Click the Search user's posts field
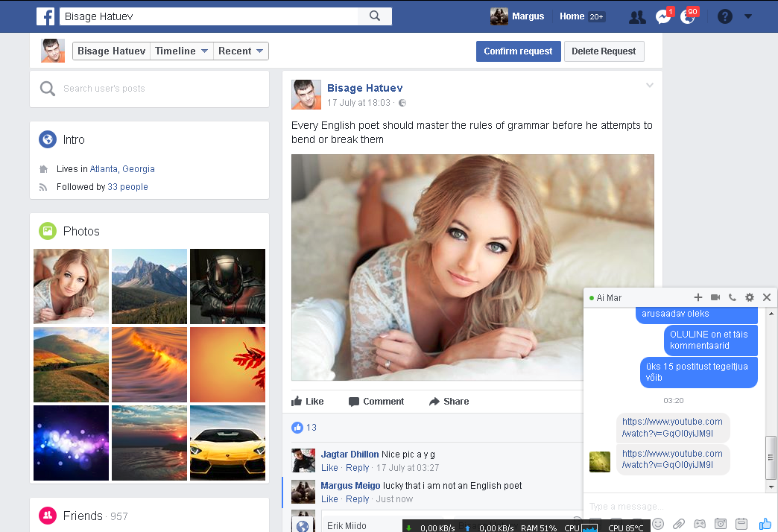The height and width of the screenshot is (532, 778). point(149,89)
